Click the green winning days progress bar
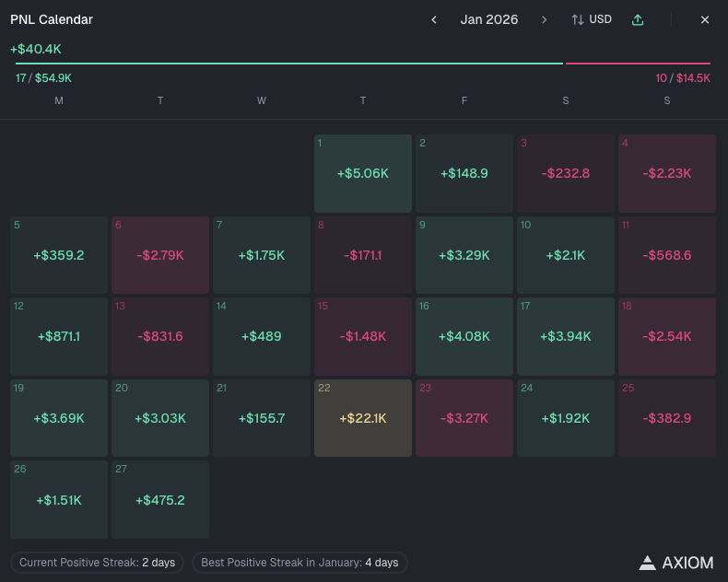This screenshot has width=728, height=582. tap(288, 64)
